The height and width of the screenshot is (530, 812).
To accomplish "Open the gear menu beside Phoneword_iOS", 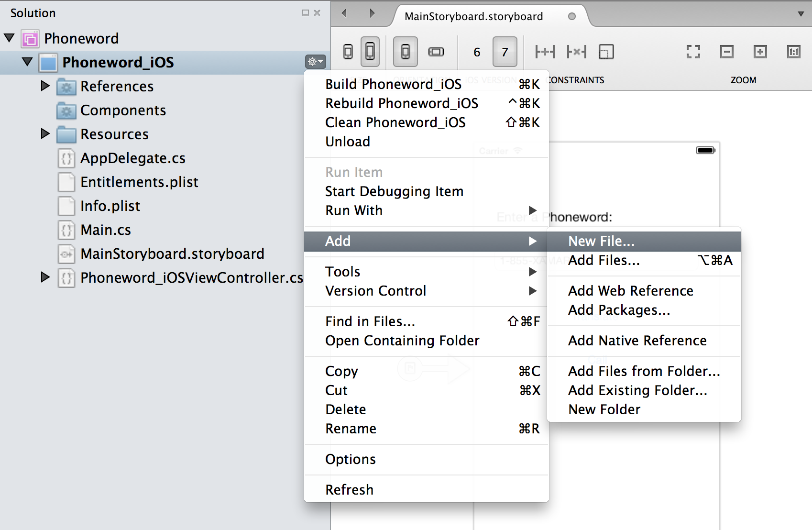I will (315, 62).
